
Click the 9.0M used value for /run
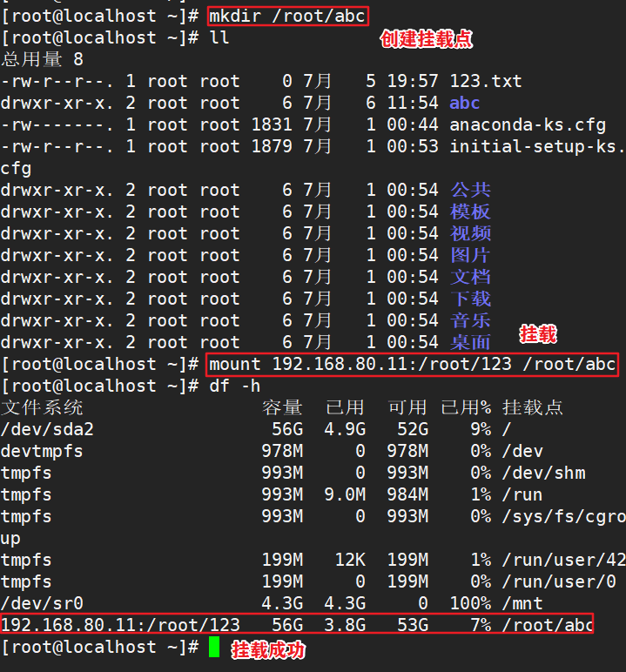[345, 495]
